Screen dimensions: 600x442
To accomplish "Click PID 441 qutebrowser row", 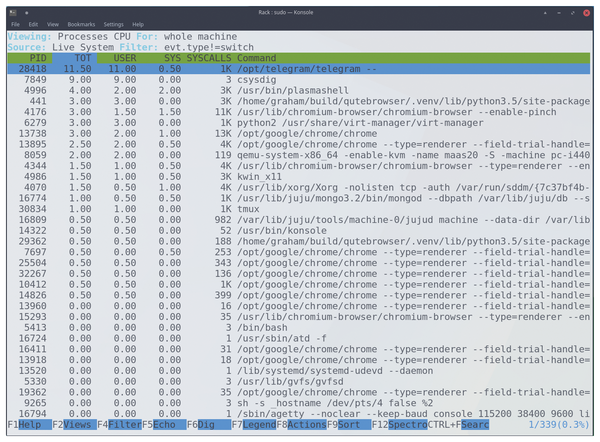I will (x=298, y=101).
